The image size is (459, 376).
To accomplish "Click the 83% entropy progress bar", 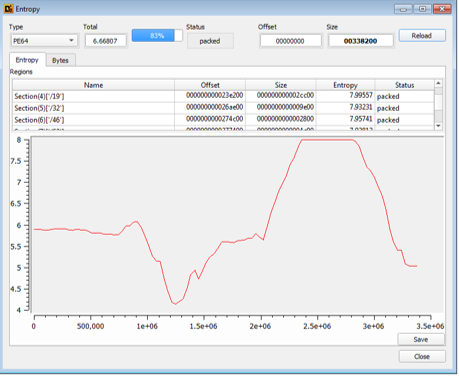I will 157,36.
